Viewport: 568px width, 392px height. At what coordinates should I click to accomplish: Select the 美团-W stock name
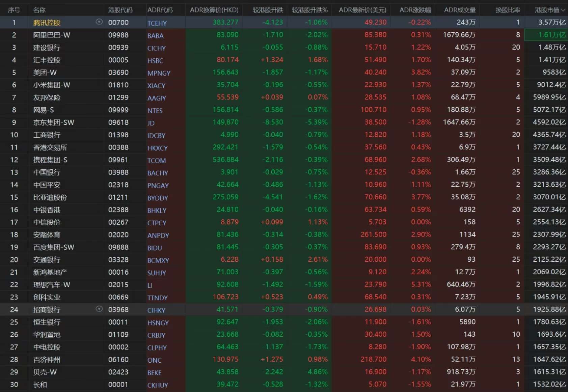tap(45, 73)
